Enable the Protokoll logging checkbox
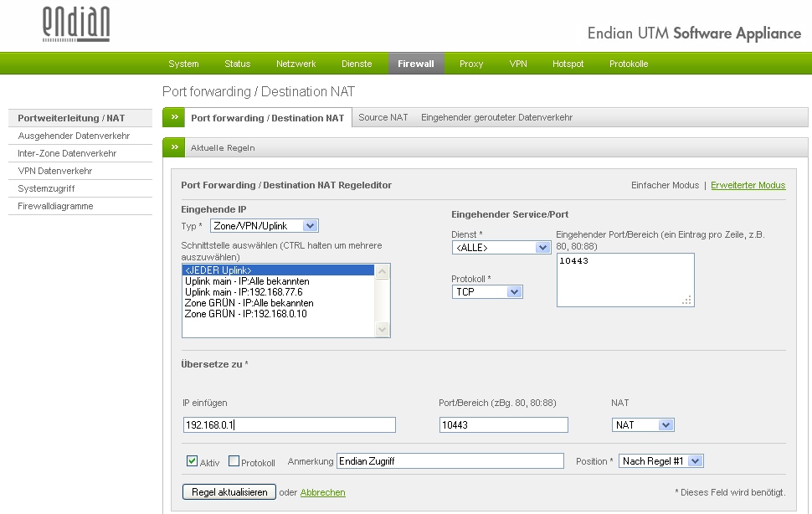The height and width of the screenshot is (514, 812). (234, 461)
